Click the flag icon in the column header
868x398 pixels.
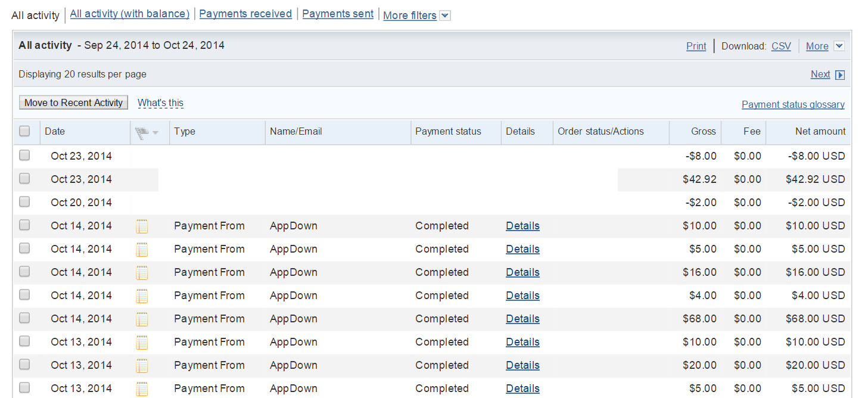click(141, 132)
